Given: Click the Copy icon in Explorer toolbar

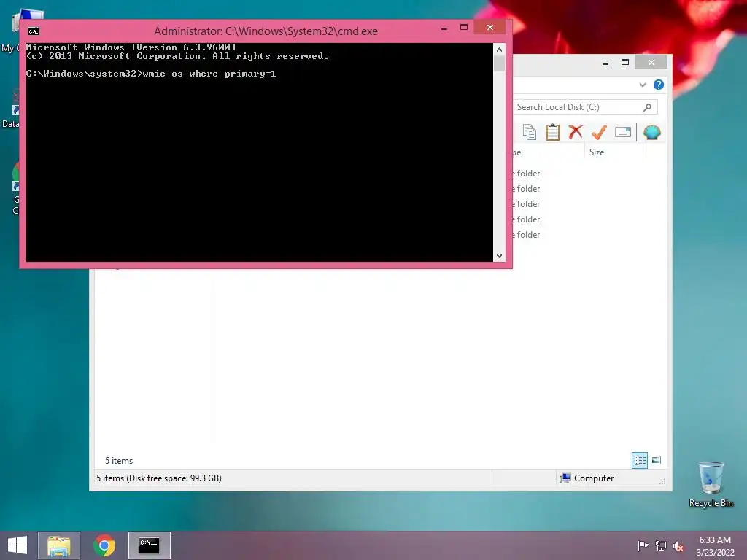Looking at the screenshot, I should click(x=530, y=133).
